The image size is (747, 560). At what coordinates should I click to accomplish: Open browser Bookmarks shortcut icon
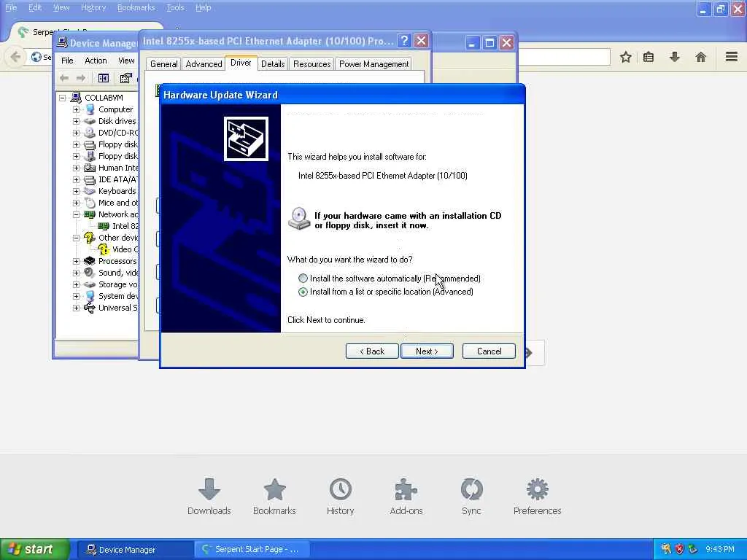(x=275, y=489)
